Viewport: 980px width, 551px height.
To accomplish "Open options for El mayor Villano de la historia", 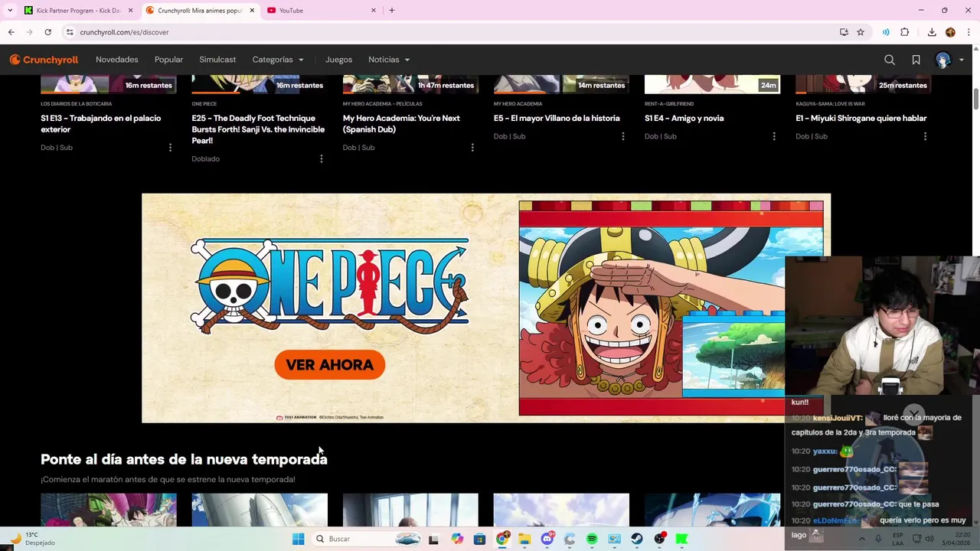I will (622, 136).
